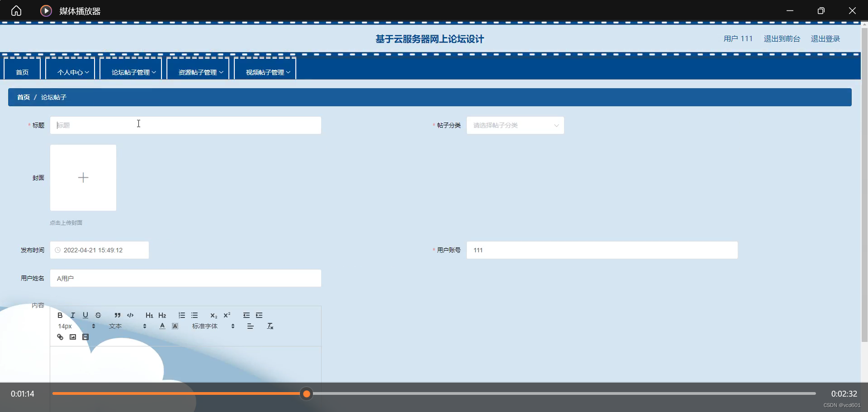Maximize the media player window
Image resolution: width=868 pixels, height=412 pixels.
coord(821,10)
